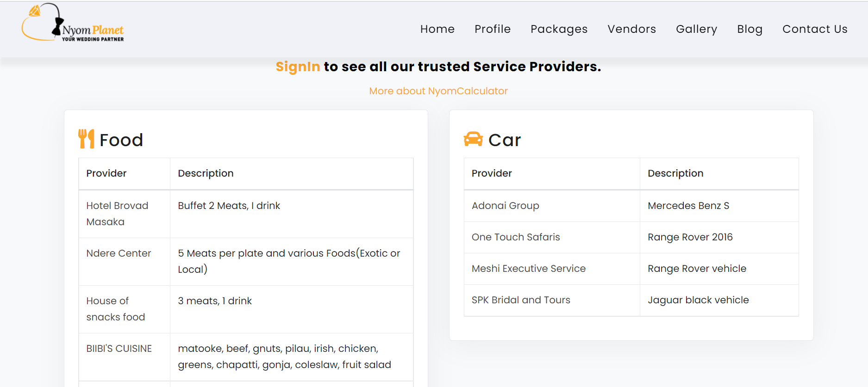
Task: Open the Packages menu item
Action: click(x=559, y=29)
